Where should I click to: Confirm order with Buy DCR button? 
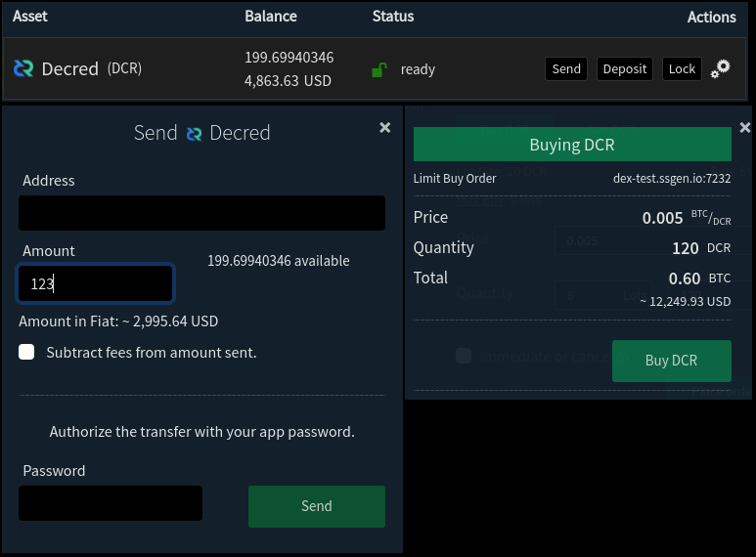click(671, 361)
